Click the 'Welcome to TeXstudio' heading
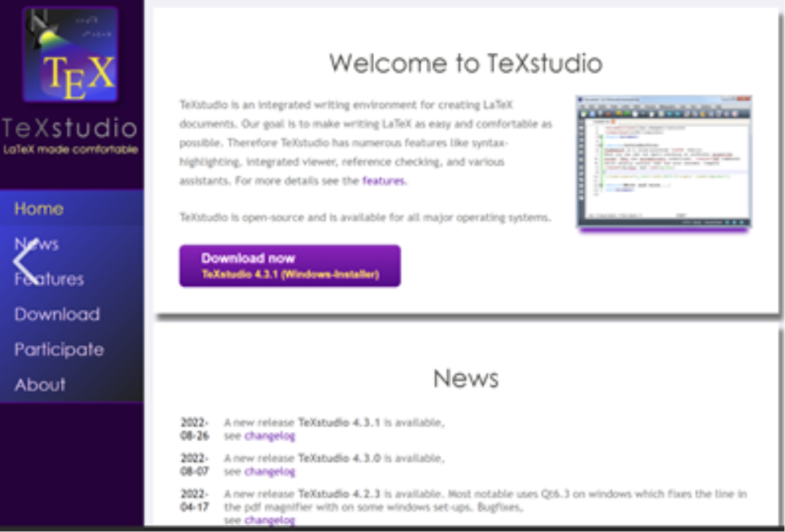This screenshot has height=532, width=785. (x=466, y=63)
